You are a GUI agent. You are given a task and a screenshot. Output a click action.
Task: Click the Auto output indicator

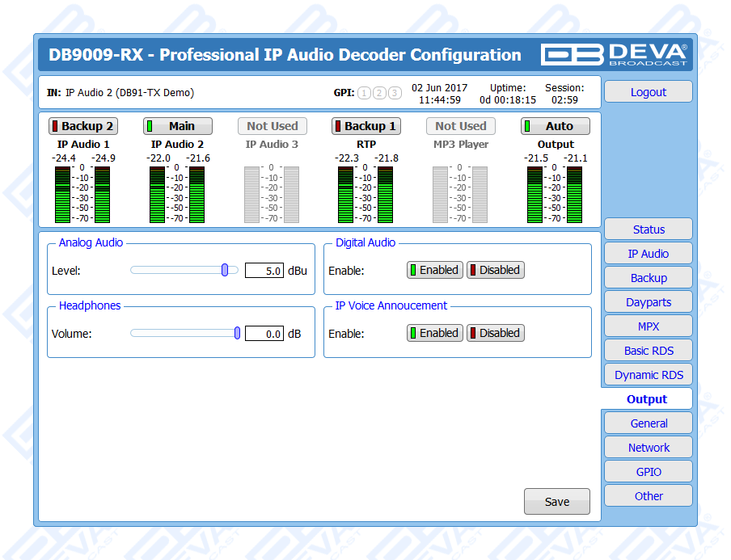(x=555, y=126)
